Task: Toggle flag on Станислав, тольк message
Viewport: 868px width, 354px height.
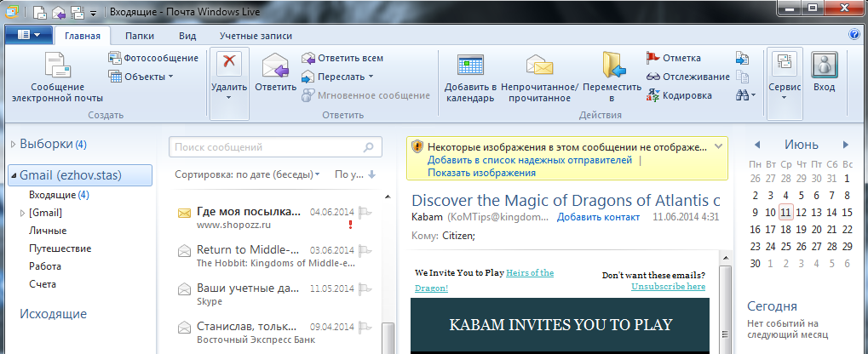Action: point(365,327)
